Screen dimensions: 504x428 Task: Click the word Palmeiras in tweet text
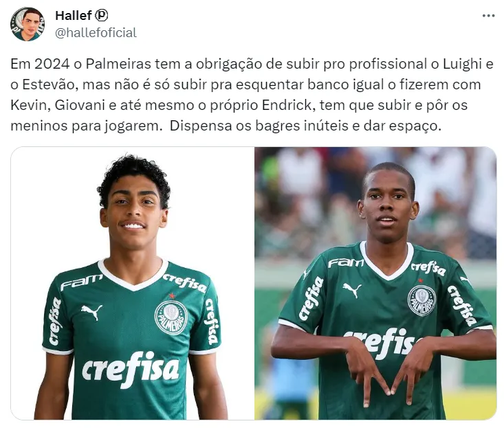tap(118, 64)
